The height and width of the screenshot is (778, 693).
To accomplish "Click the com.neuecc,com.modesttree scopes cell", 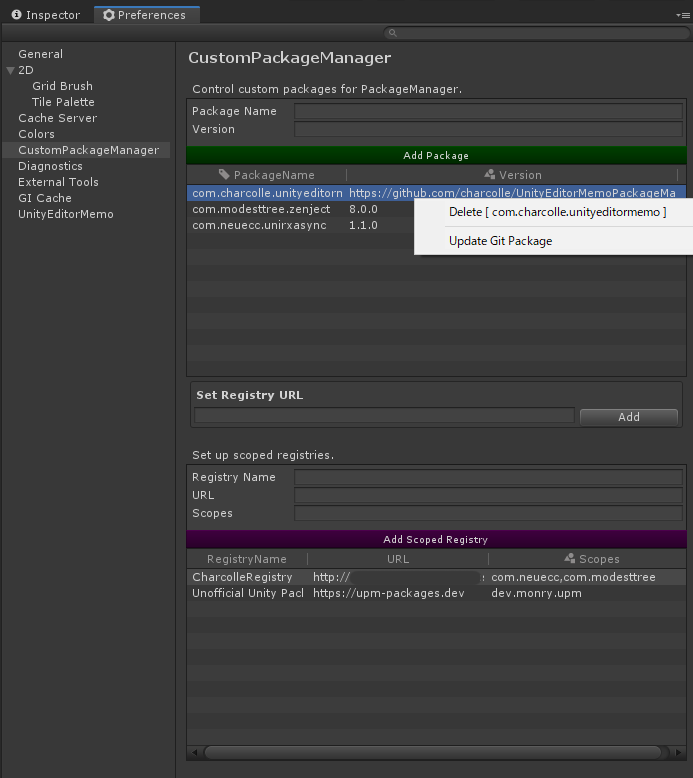I will click(573, 577).
